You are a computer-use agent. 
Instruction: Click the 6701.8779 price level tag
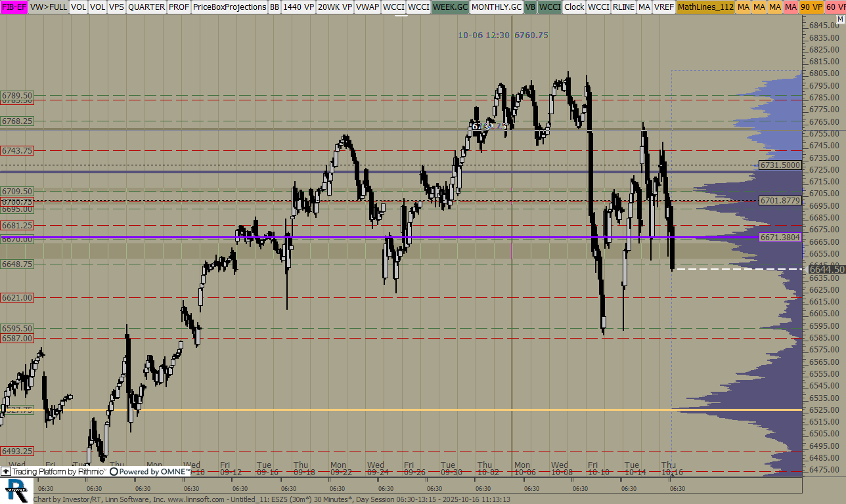pyautogui.click(x=780, y=200)
